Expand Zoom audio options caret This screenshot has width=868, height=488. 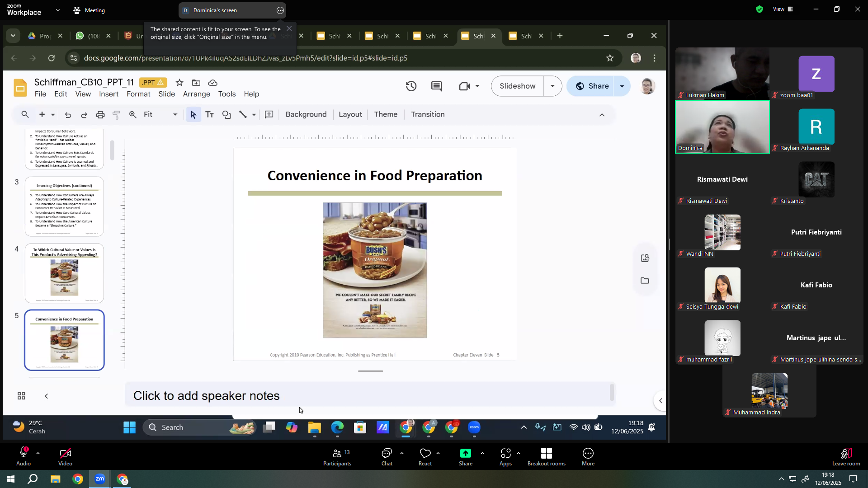point(38,453)
